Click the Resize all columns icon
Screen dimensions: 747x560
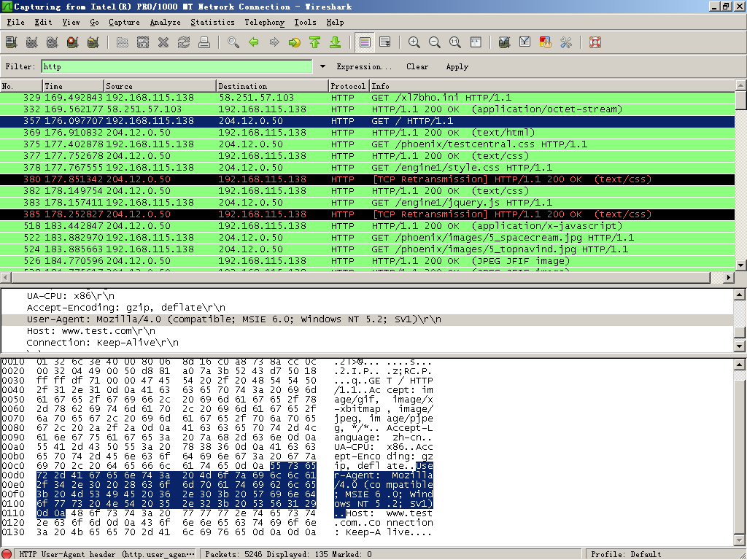476,42
